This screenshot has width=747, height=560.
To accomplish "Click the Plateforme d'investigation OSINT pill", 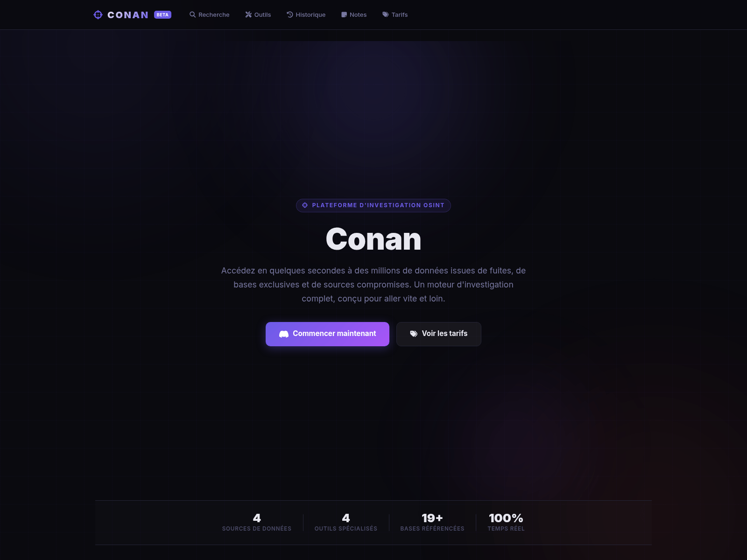I will pos(373,205).
